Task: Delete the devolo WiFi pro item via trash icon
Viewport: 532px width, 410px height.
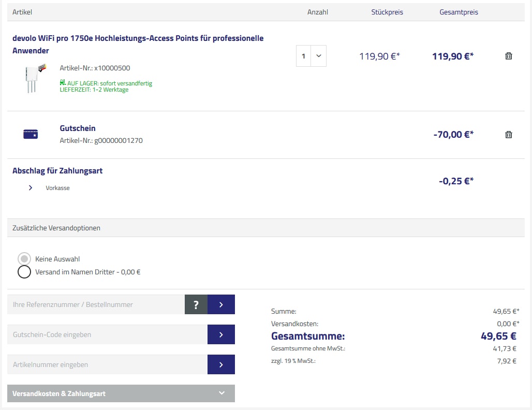Action: pyautogui.click(x=508, y=56)
